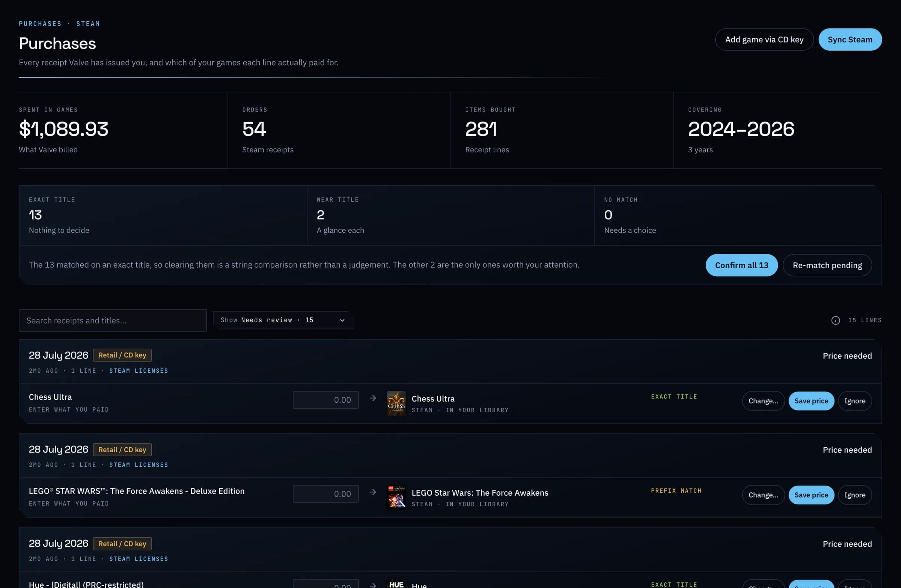
Task: Click Change... for LEGO Star Wars
Action: pyautogui.click(x=763, y=495)
